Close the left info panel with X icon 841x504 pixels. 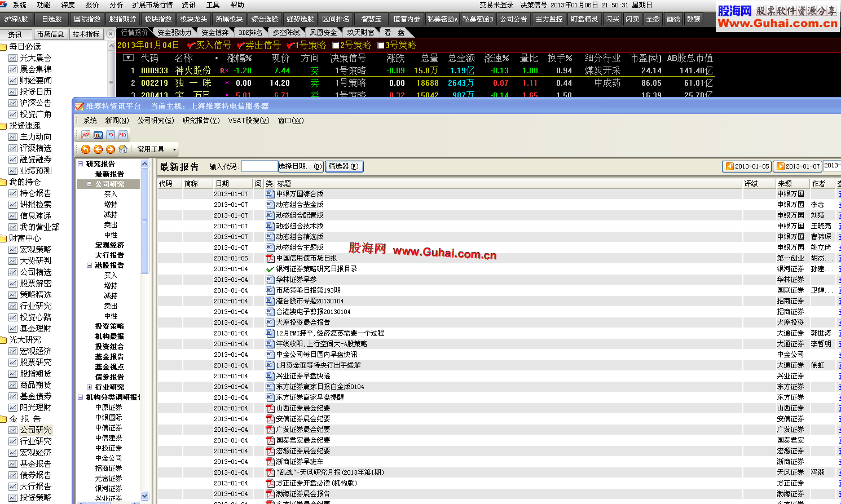tap(111, 34)
